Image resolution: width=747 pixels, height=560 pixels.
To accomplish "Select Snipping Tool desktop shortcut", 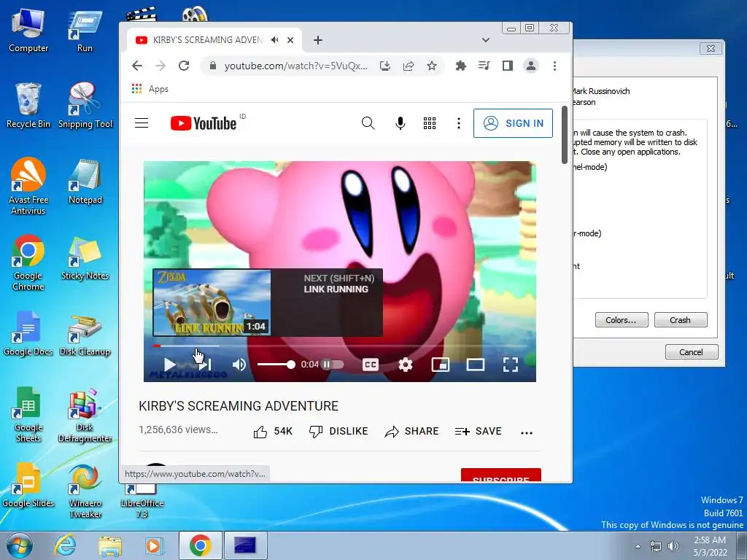I will (x=85, y=106).
